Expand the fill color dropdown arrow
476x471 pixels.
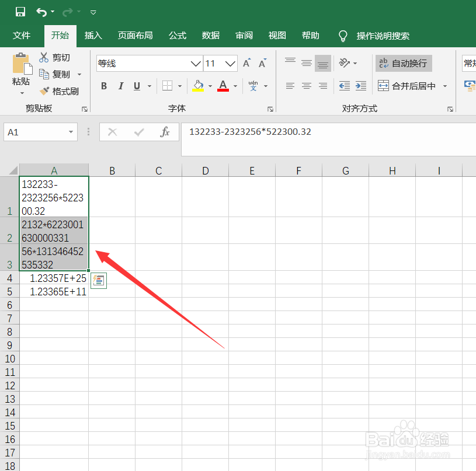[210, 86]
